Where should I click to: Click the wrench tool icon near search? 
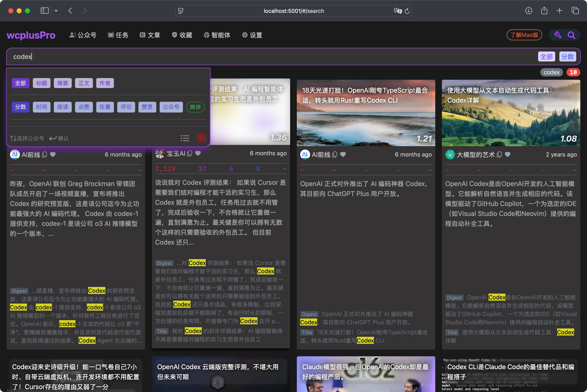click(557, 35)
